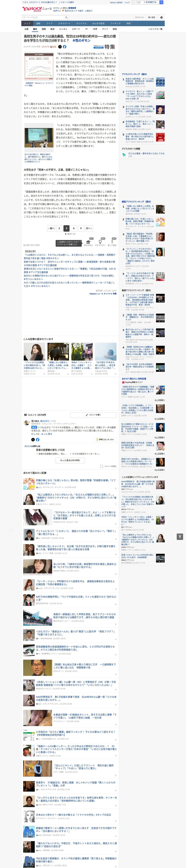This screenshot has width=186, height=868.
Task: Share article on Facebook below the headline
Action: point(64,47)
